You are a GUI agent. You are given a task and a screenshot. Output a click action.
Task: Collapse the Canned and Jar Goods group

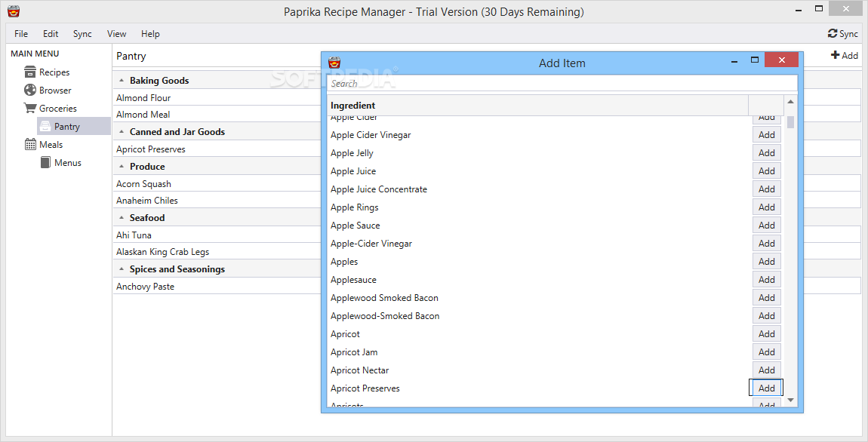pyautogui.click(x=122, y=132)
